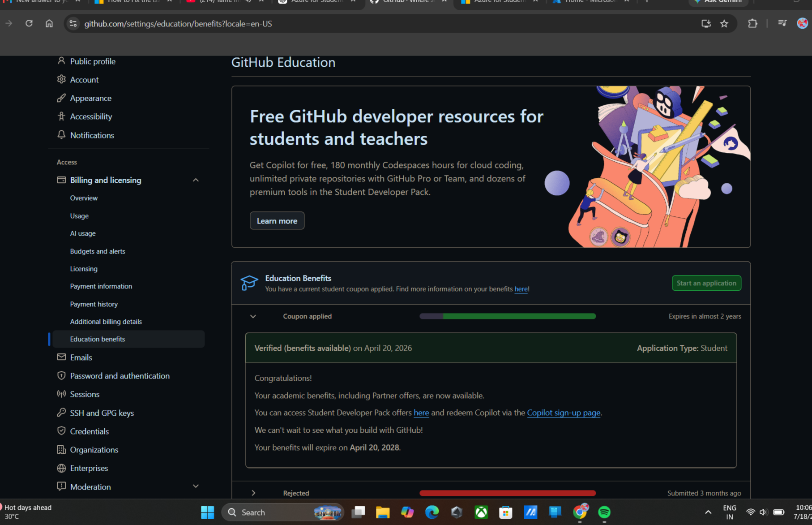Image resolution: width=812 pixels, height=525 pixels.
Task: Open Microsoft Edge from taskbar
Action: point(432,512)
